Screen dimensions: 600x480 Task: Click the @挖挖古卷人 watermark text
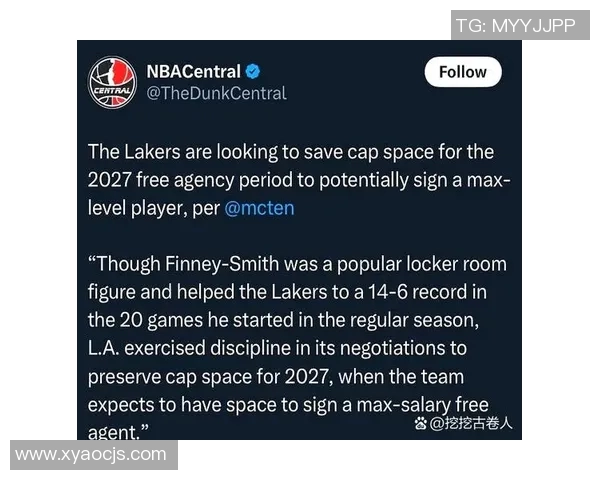tap(473, 424)
